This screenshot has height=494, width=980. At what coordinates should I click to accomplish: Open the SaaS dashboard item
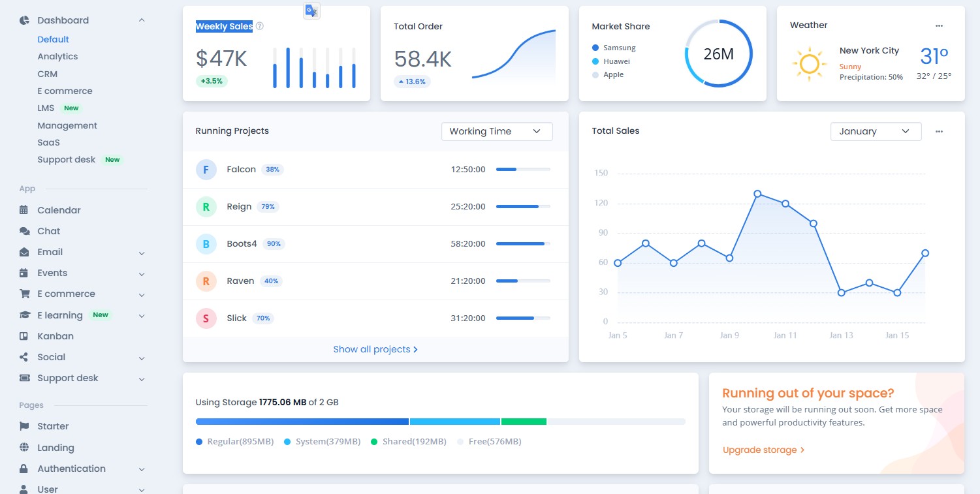point(48,142)
